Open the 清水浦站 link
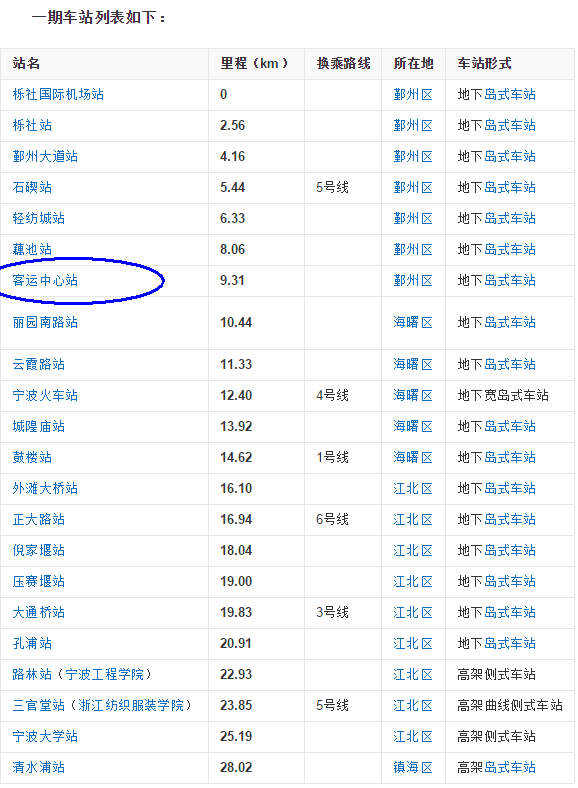This screenshot has width=578, height=788. click(x=39, y=767)
